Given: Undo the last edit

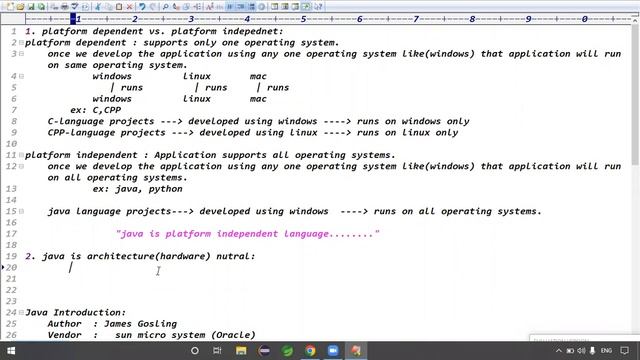Looking at the screenshot, I should pos(142,7).
